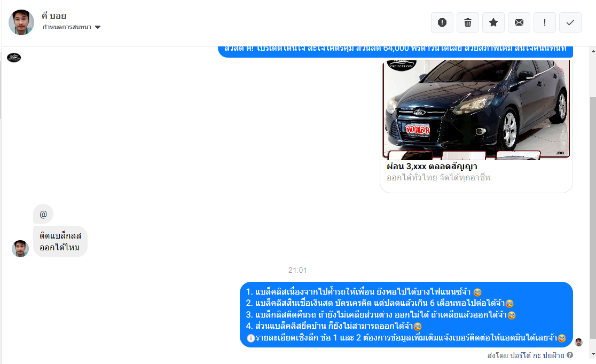Click help icon next to ส่งโดย
The image size is (596, 364).
pos(570,355)
